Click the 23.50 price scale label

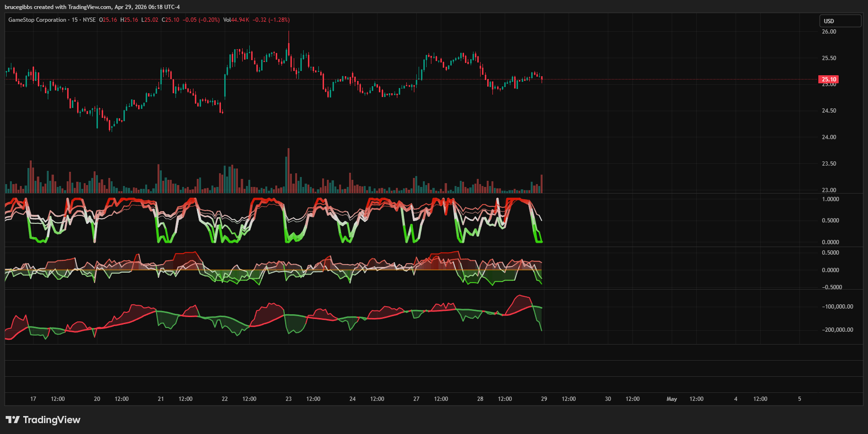pos(829,164)
